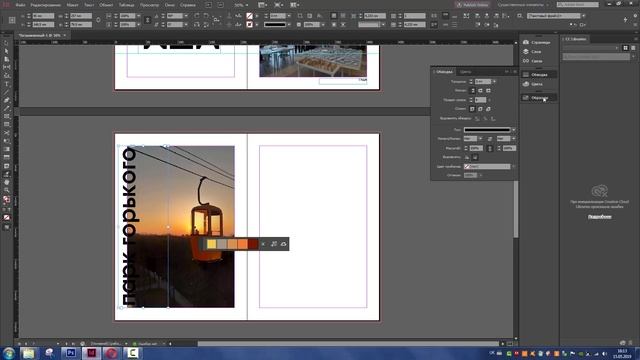640x360 pixels.
Task: Choose bevel join in Stroke panel
Action: click(x=489, y=109)
